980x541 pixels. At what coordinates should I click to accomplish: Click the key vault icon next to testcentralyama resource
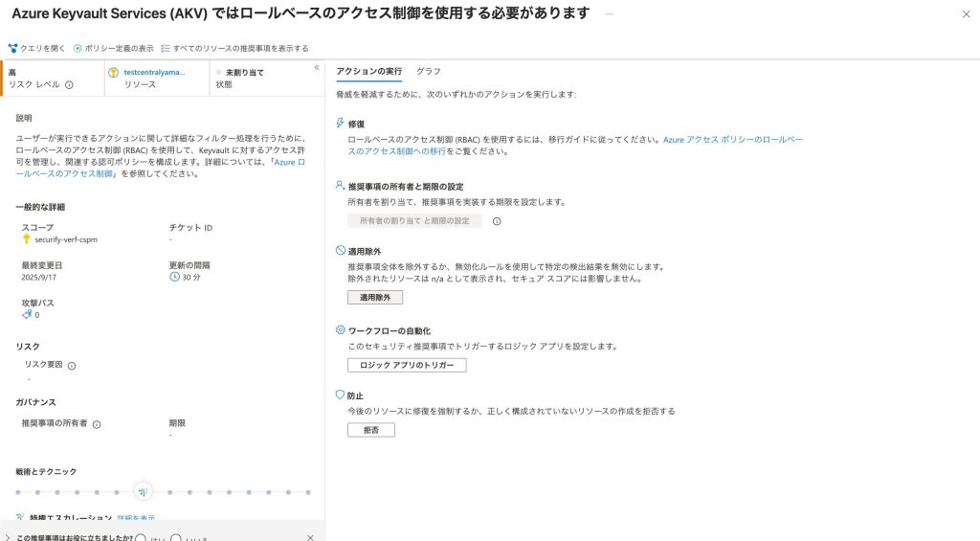114,73
